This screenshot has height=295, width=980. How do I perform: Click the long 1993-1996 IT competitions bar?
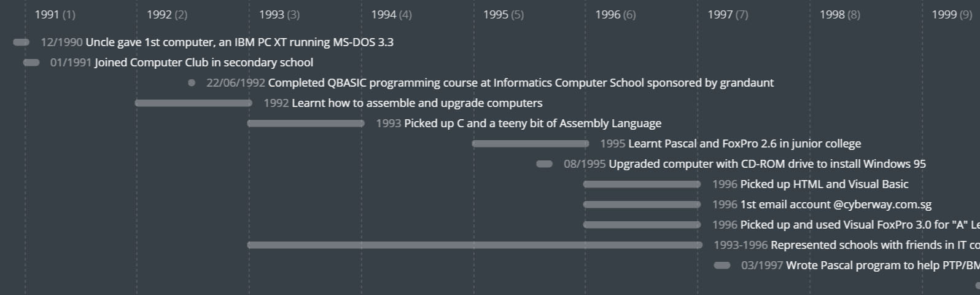pyautogui.click(x=475, y=245)
